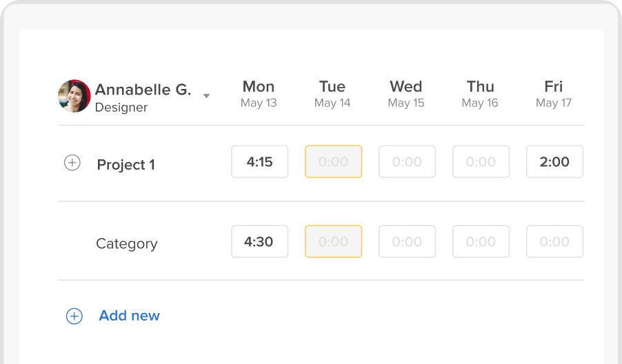Click the Tue May 14 column header
The image size is (622, 364).
[x=332, y=94]
